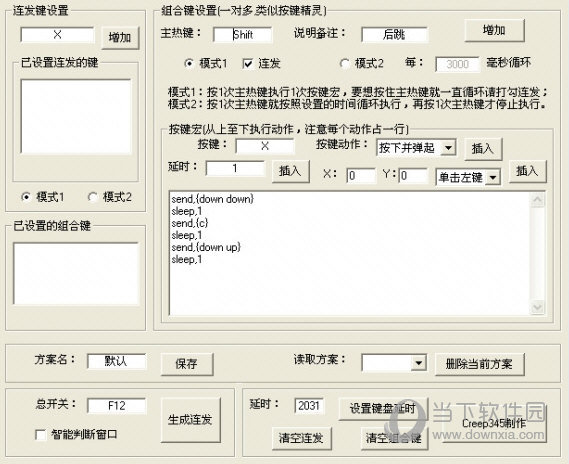Click 设置键盘延时 button

coord(383,409)
